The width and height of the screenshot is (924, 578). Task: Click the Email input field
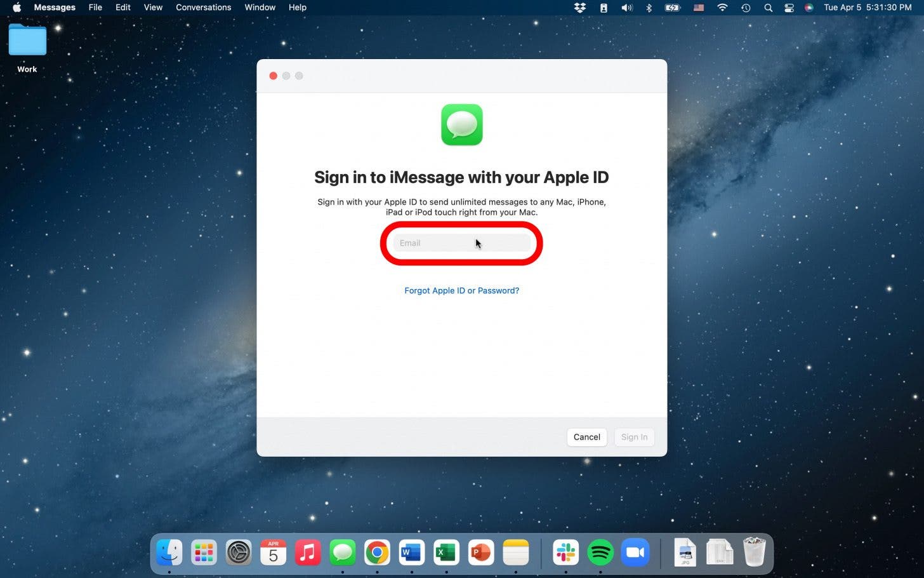coord(461,243)
